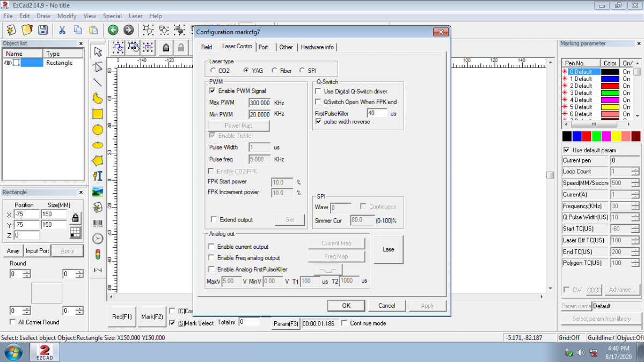Screen dimensions: 644x362
Task: Choose the Rectangle drawing tool
Action: click(x=98, y=114)
